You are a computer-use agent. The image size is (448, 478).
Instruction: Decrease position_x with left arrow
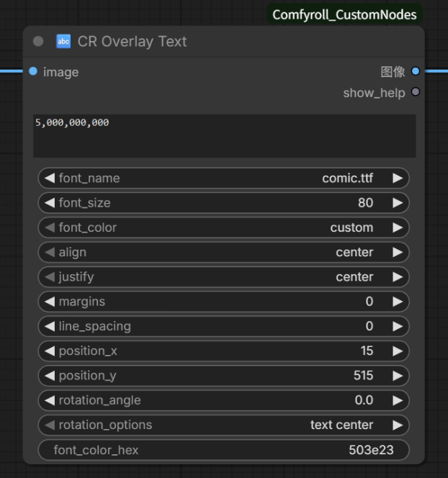50,351
